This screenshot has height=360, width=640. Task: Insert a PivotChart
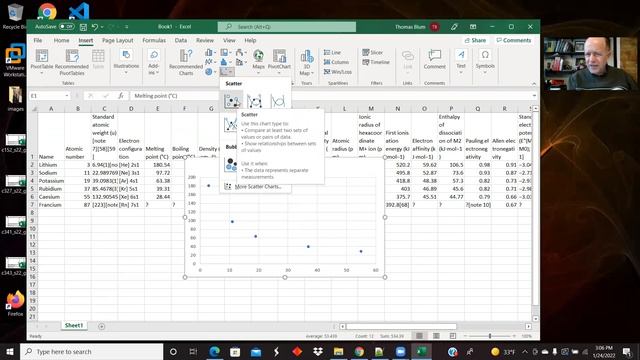coord(280,60)
